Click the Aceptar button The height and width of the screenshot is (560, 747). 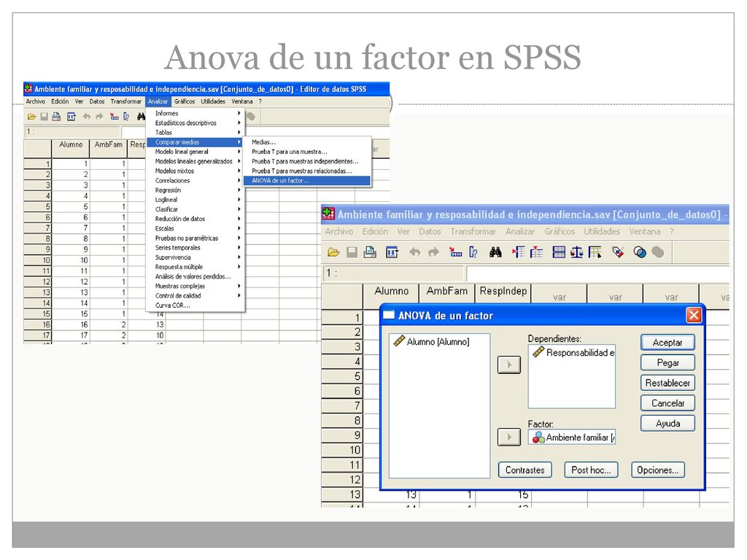(667, 343)
